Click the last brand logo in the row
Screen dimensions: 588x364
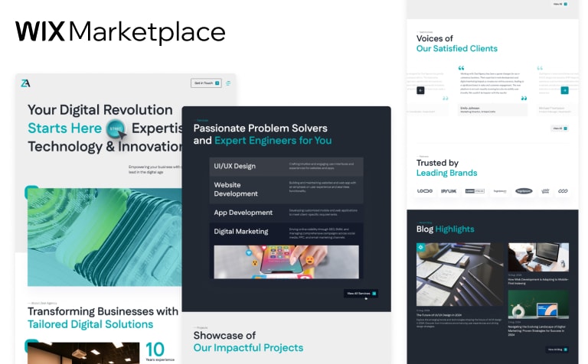pos(563,191)
